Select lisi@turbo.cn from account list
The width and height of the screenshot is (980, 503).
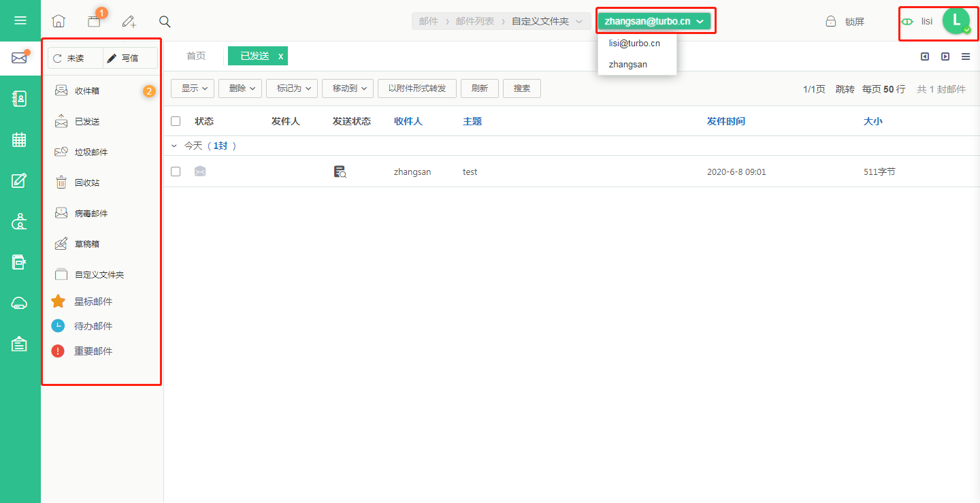(634, 43)
